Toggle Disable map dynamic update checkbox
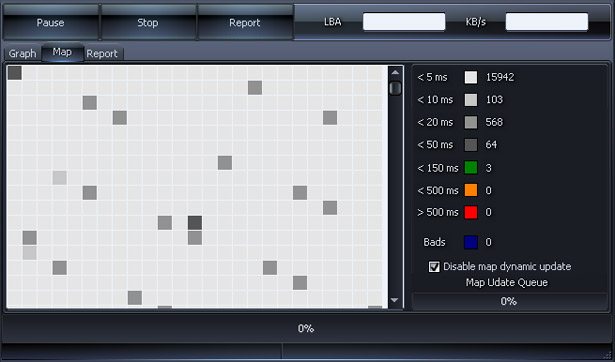The height and width of the screenshot is (362, 615). pyautogui.click(x=434, y=267)
